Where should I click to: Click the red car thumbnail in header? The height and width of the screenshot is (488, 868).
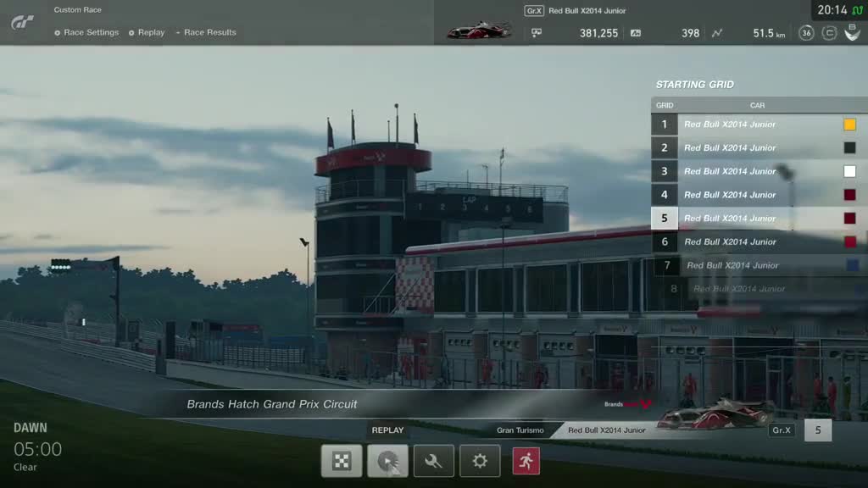[480, 30]
